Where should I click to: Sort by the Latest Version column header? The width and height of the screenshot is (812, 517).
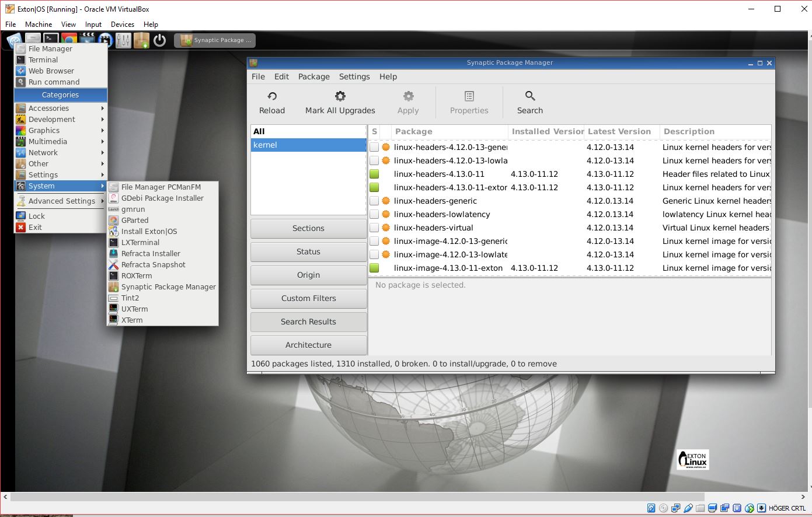[x=622, y=131]
